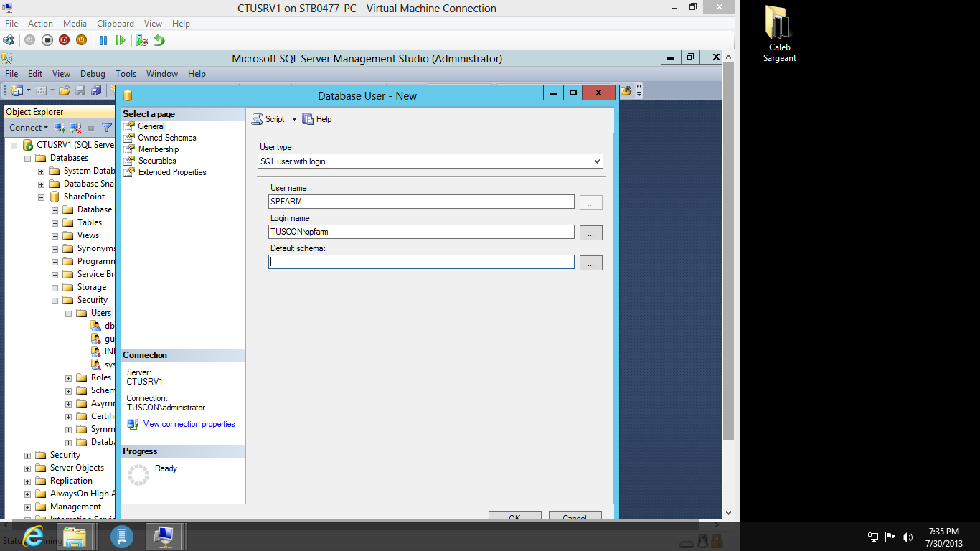This screenshot has width=980, height=551.
Task: Select the Extended Properties page
Action: tap(171, 172)
